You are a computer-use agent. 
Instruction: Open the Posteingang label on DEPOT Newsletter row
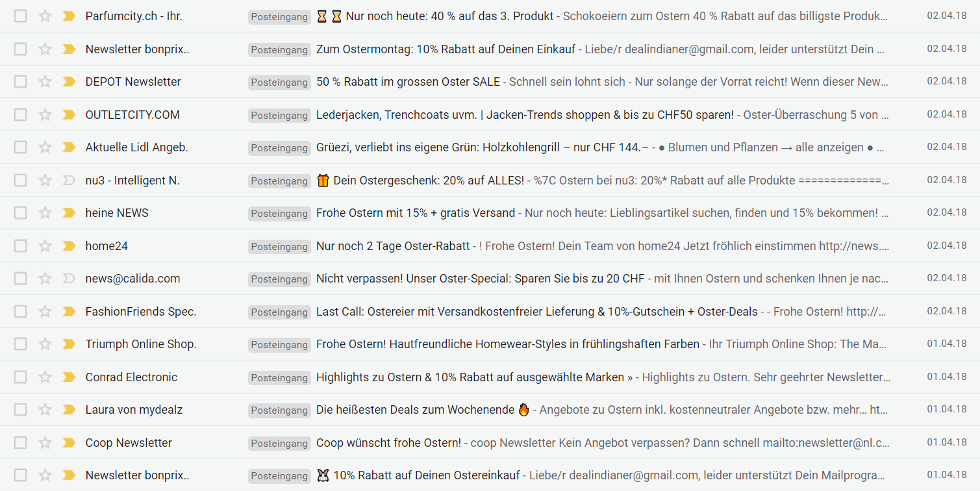pyautogui.click(x=279, y=82)
